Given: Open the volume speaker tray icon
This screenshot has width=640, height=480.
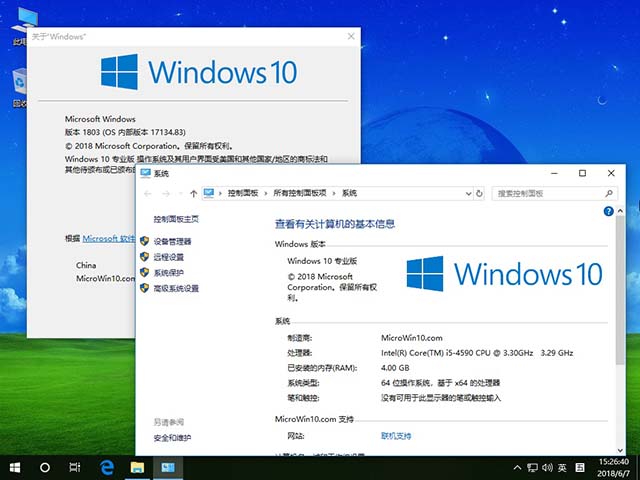Looking at the screenshot, I should tap(547, 468).
